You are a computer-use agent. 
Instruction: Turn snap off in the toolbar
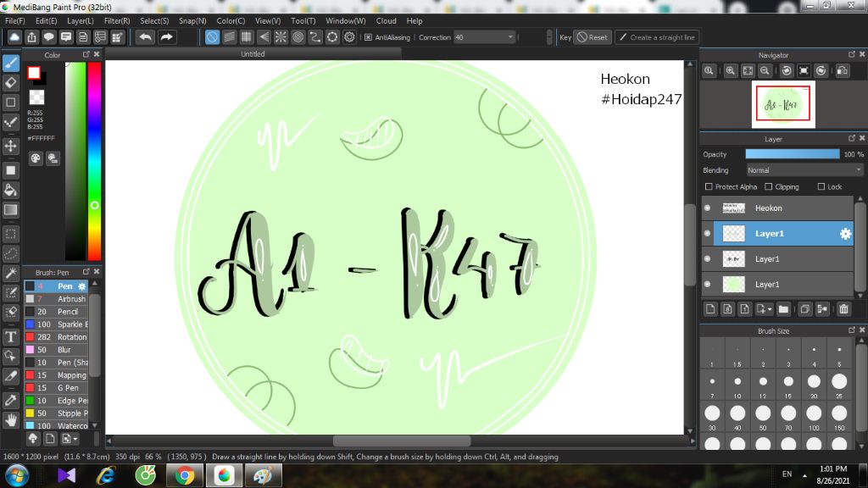tap(212, 37)
